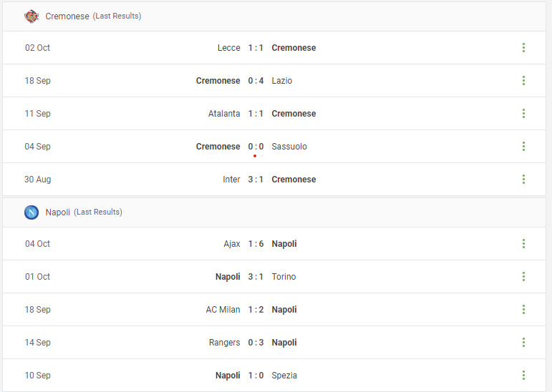552x392 pixels.
Task: Open options menu for Ajax vs Napoli
Action: pos(523,243)
